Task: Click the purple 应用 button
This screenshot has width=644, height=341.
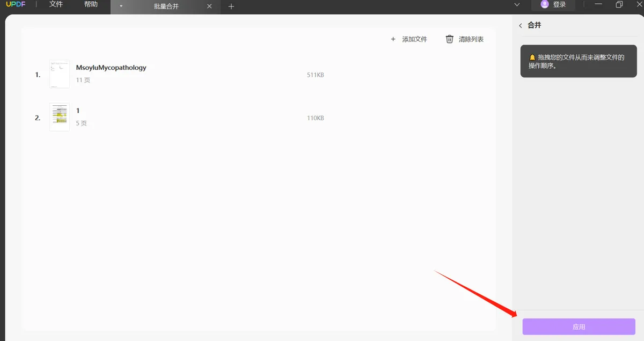Action: 579,327
